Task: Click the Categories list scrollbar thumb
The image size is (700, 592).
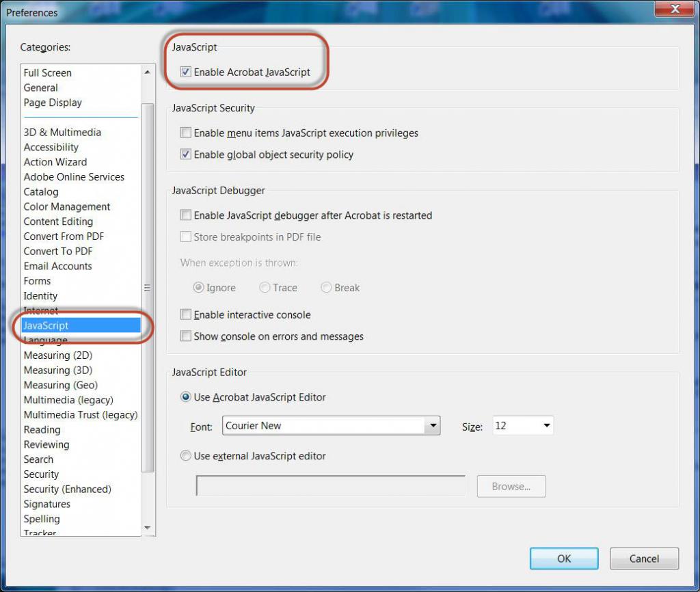Action: click(x=148, y=287)
